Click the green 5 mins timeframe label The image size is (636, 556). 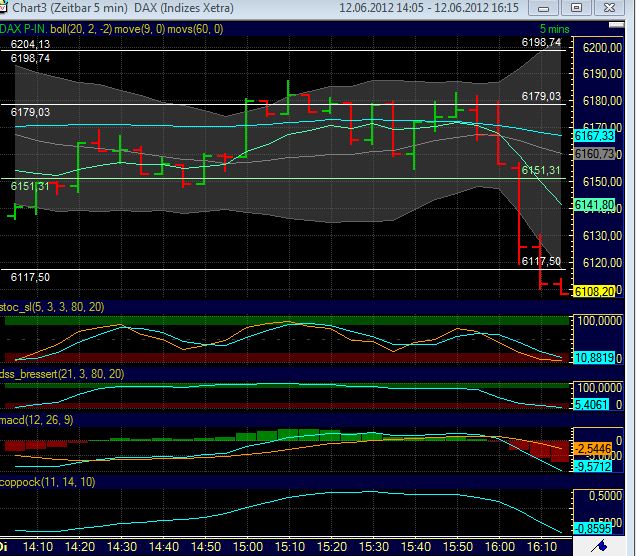(554, 29)
